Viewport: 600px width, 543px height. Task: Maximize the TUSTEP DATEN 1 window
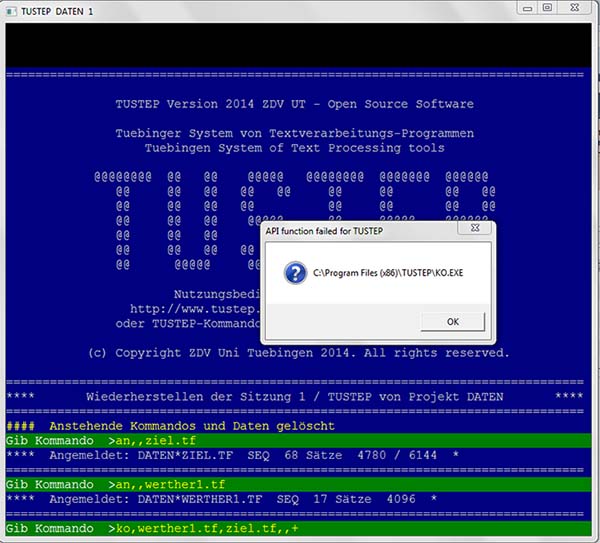click(x=547, y=7)
